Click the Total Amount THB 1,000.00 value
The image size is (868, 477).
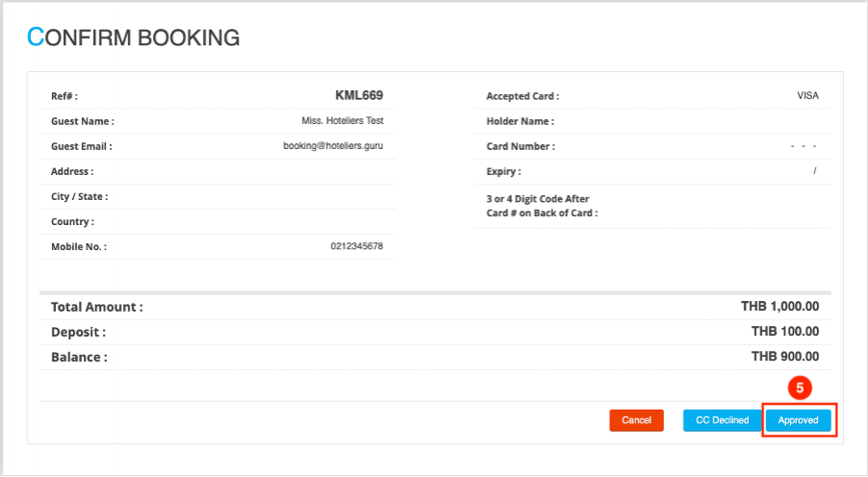(x=779, y=307)
